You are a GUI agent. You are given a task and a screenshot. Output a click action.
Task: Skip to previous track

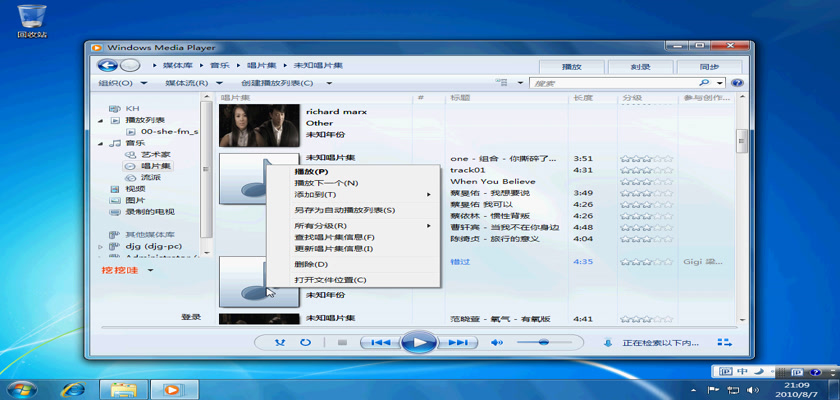(x=381, y=342)
